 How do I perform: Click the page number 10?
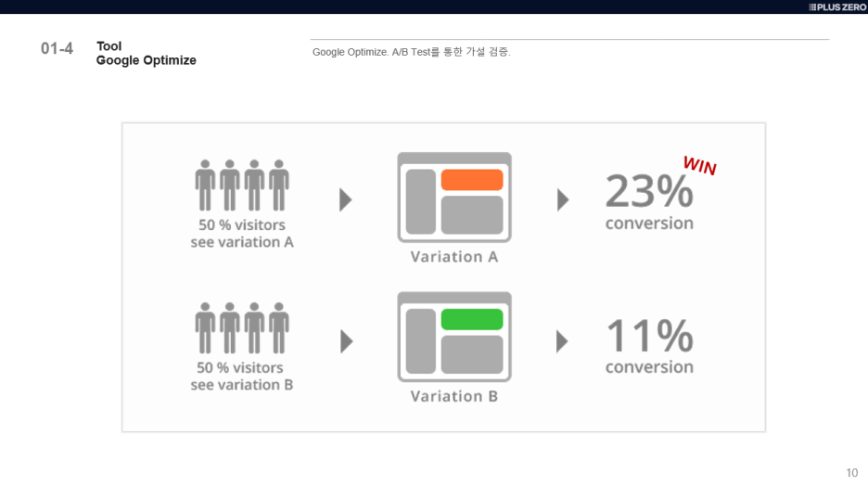coord(851,473)
